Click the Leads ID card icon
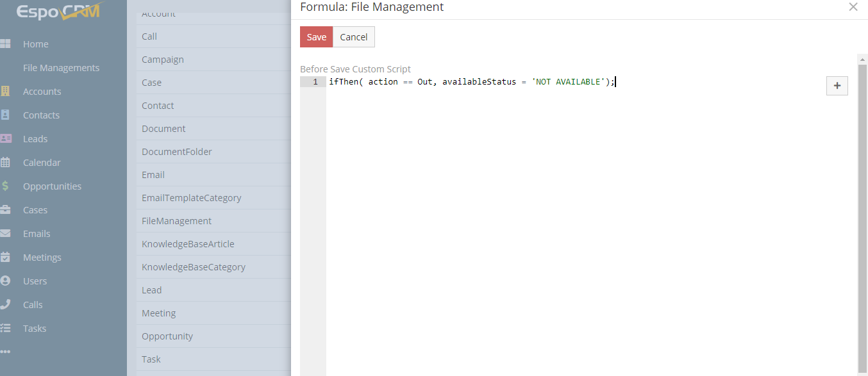 coord(5,139)
